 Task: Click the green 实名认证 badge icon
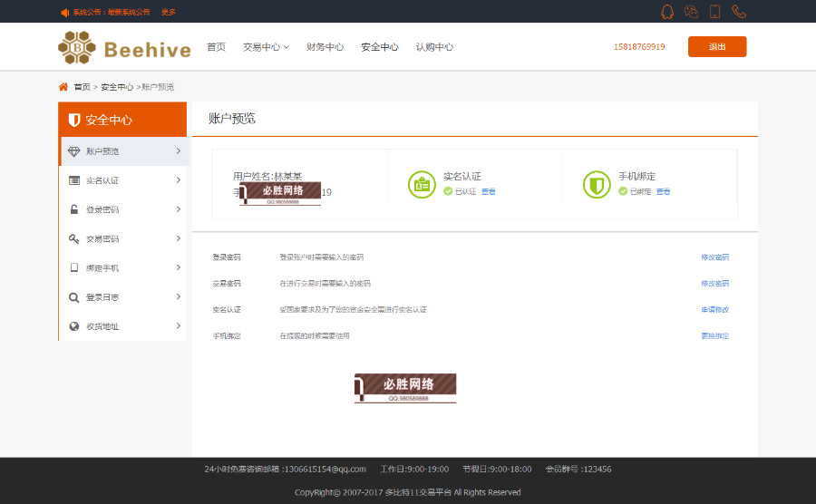(x=422, y=185)
